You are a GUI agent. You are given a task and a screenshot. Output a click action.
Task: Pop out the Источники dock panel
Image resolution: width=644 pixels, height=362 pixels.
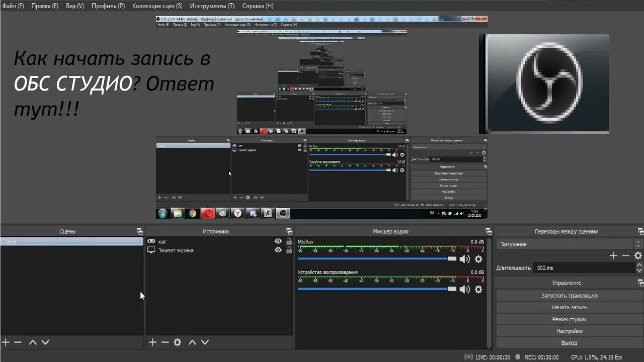click(289, 231)
